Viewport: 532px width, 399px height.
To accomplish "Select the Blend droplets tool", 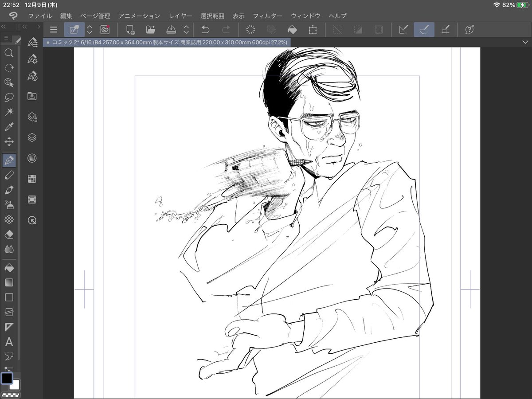I will pos(8,249).
